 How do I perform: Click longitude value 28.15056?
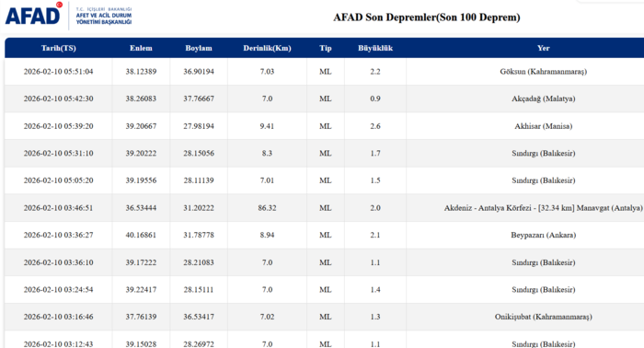(199, 153)
